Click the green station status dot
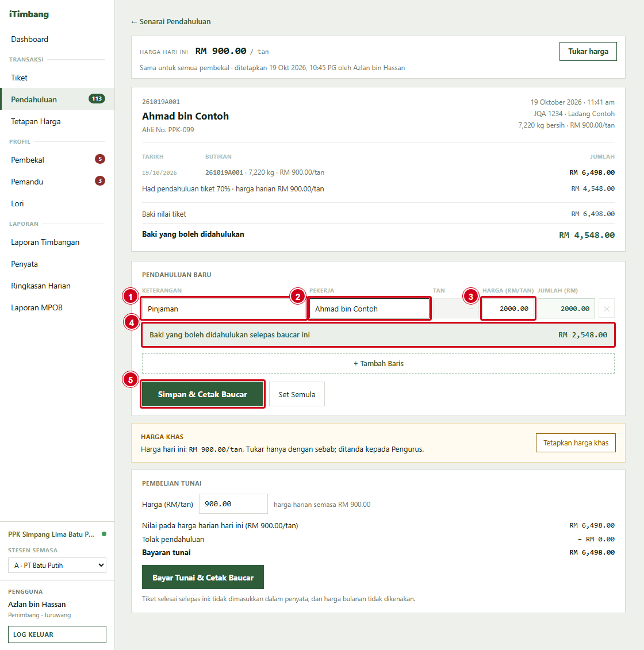The height and width of the screenshot is (650, 644). tap(104, 534)
